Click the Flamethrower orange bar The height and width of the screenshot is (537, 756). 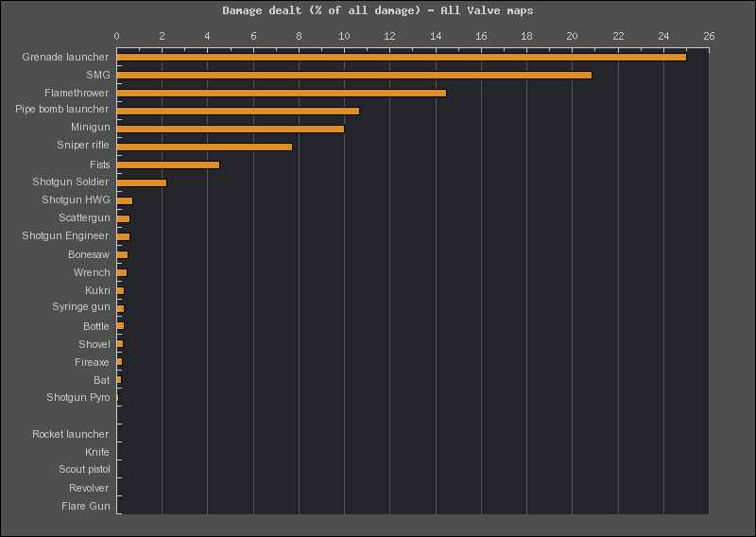click(282, 93)
